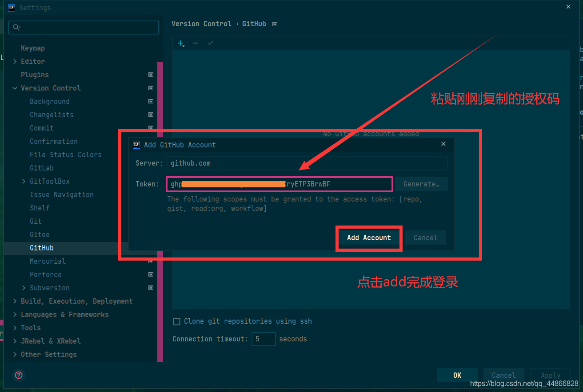
Task: Click project-level icon beside Subversion
Action: [x=151, y=288]
